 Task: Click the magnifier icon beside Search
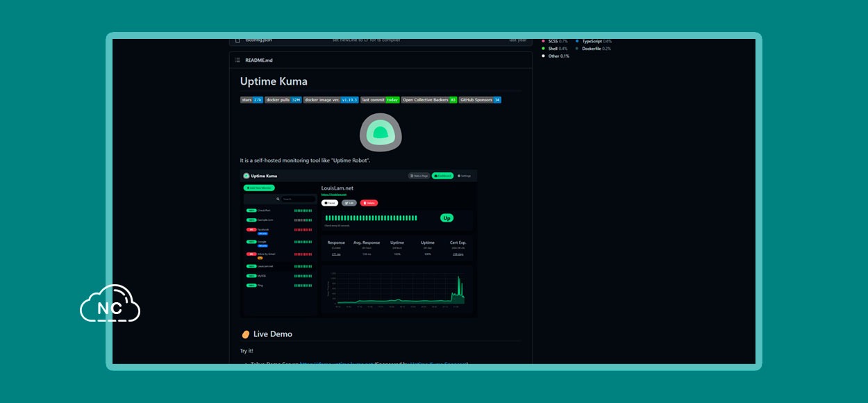point(278,199)
